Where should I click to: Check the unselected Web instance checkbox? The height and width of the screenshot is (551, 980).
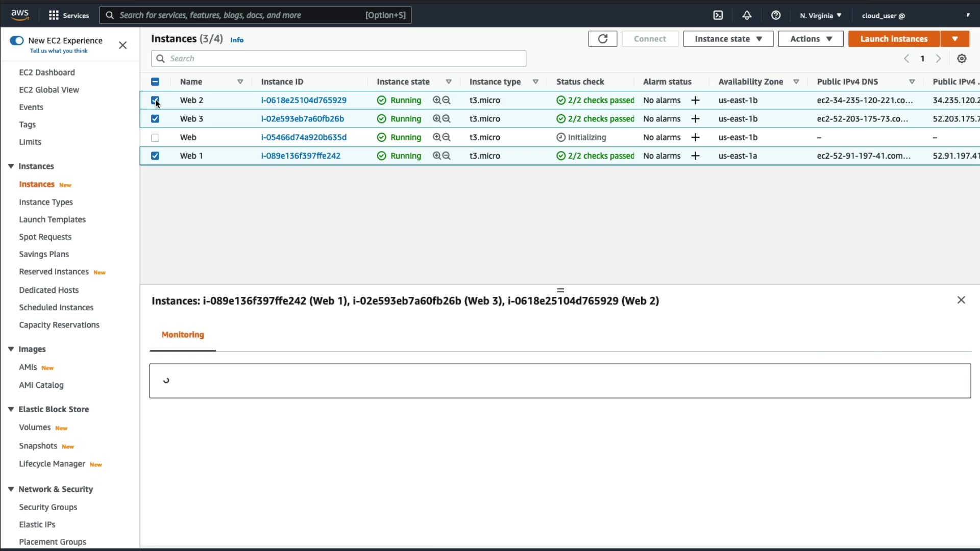click(x=155, y=138)
